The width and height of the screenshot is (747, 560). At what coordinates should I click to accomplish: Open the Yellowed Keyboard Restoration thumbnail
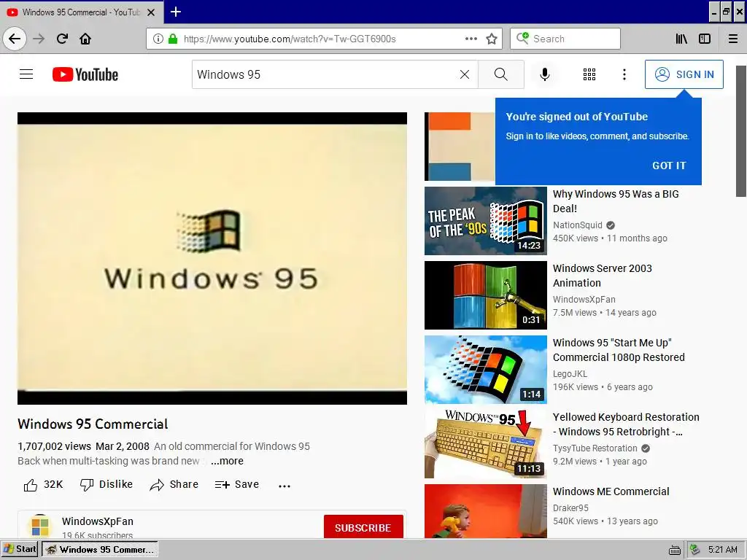[485, 444]
